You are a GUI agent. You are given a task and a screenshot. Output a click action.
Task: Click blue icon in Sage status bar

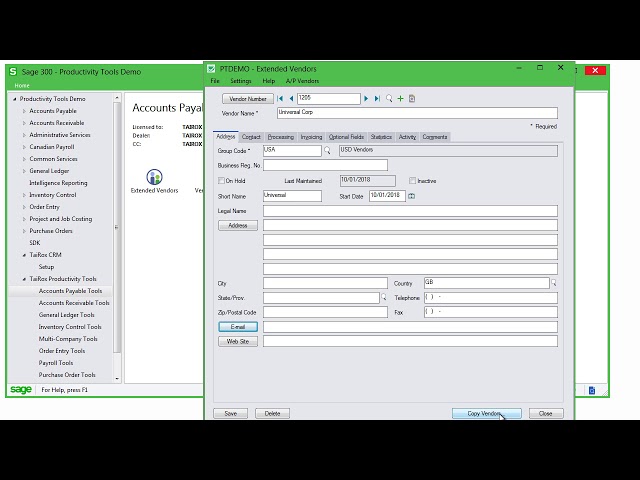tap(592, 390)
